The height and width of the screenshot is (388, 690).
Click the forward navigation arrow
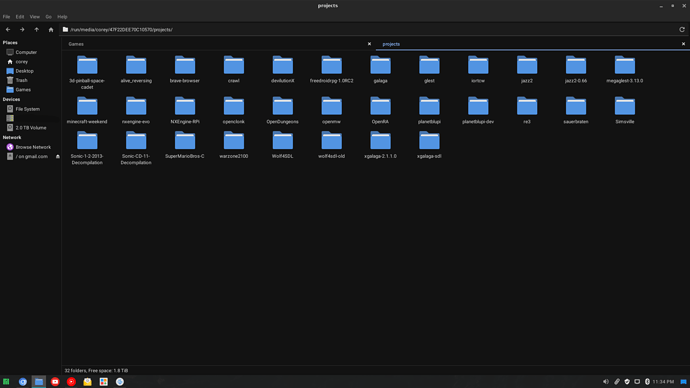(x=22, y=29)
